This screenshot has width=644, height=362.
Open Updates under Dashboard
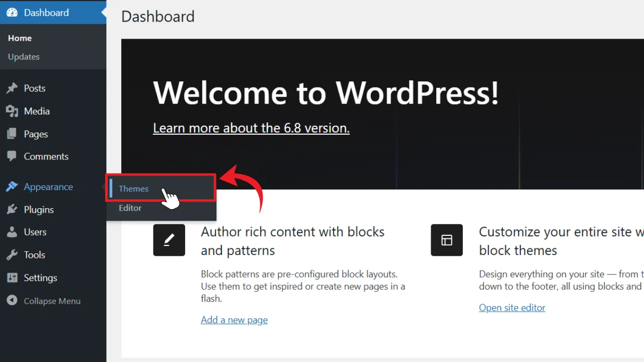coord(24,57)
